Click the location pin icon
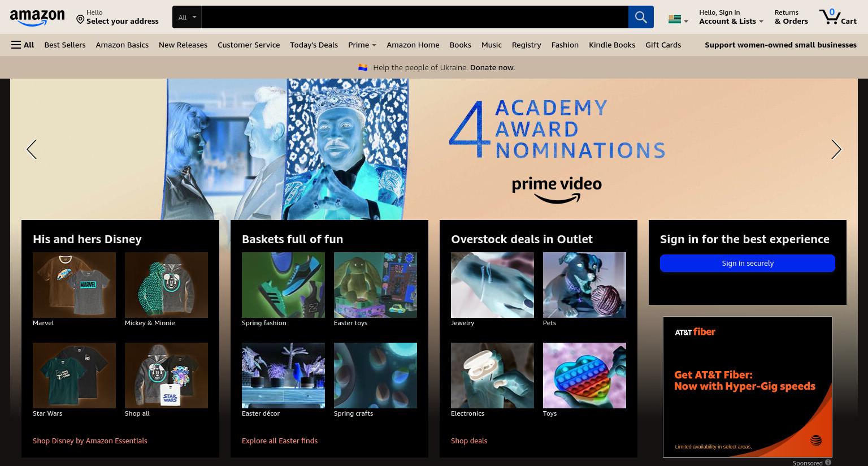The height and width of the screenshot is (466, 868). 80,20
